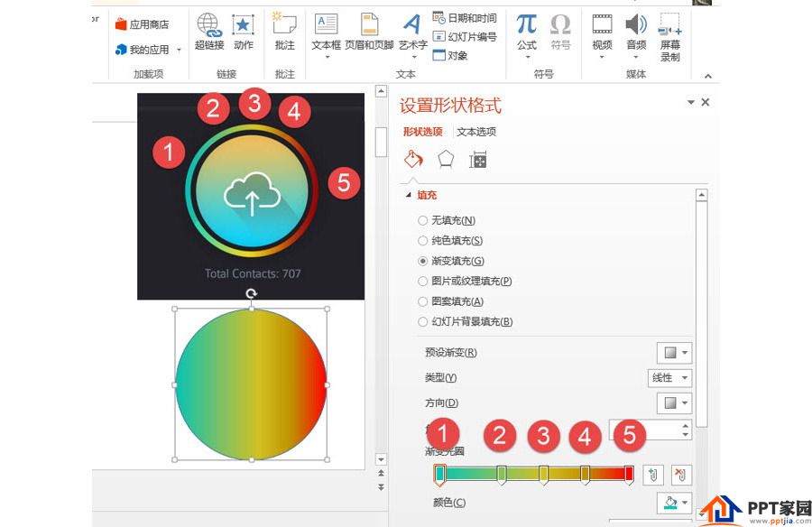Insert 艺术字 WordArt
Viewport: 812px width, 527px height.
(412, 32)
